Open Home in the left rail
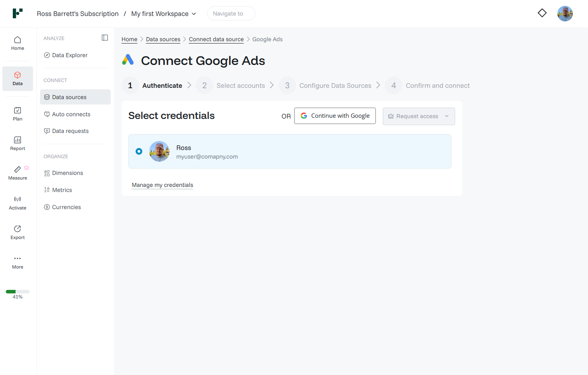This screenshot has height=375, width=588. tap(17, 44)
